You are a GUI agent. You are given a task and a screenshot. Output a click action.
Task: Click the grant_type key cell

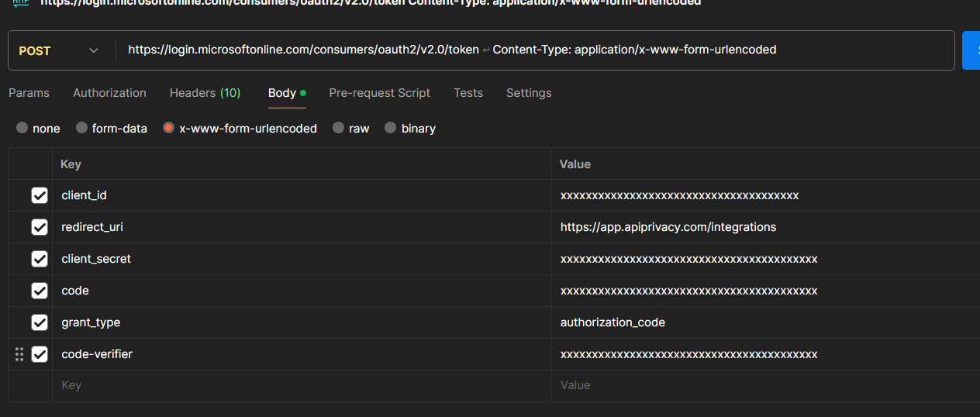coord(302,322)
